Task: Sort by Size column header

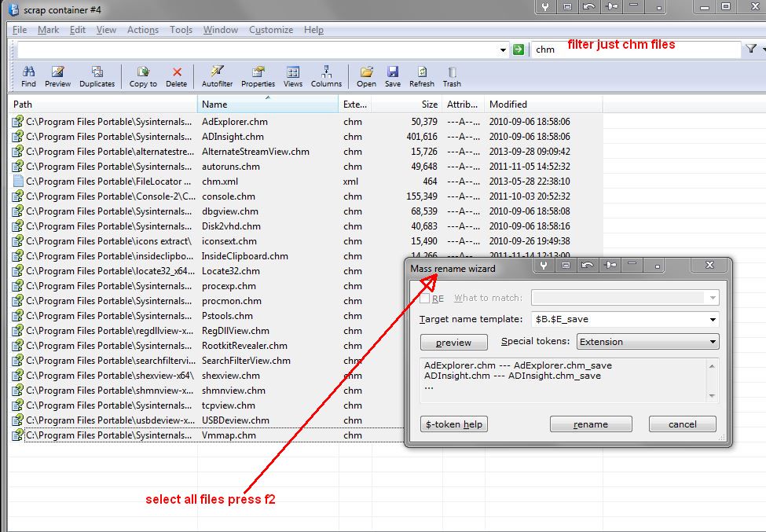Action: pyautogui.click(x=407, y=104)
